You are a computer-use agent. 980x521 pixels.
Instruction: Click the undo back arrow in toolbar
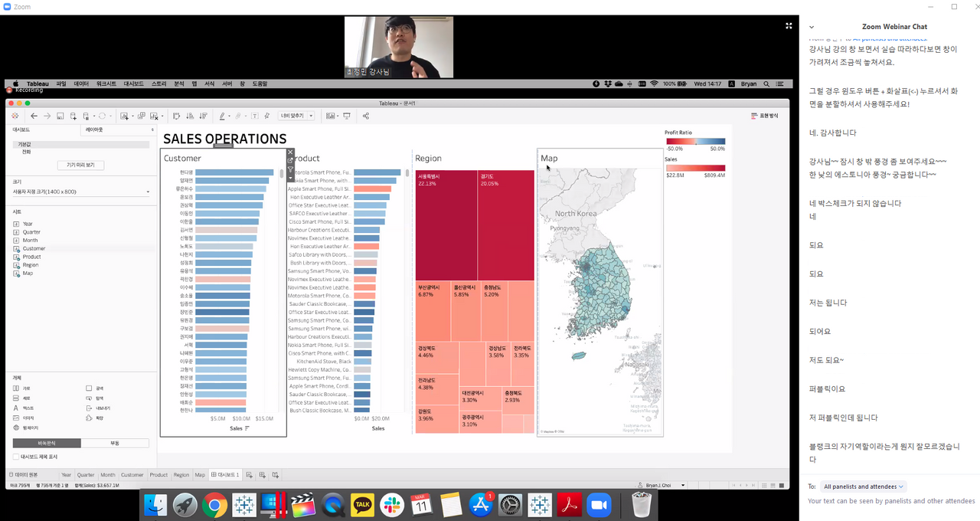pos(34,116)
